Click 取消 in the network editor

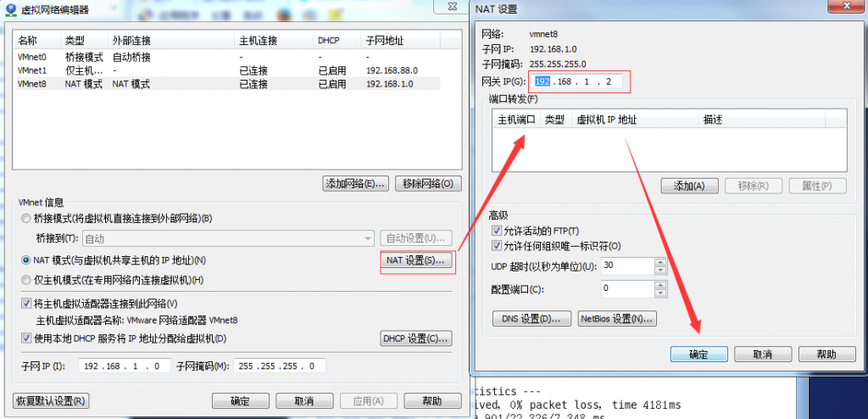[x=304, y=400]
